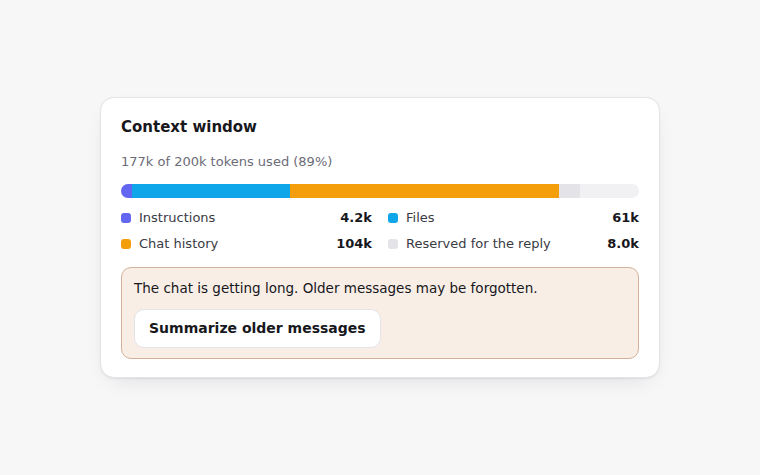Screen dimensions: 760x475
Task: Click the Chat history legend label
Action: coord(178,243)
